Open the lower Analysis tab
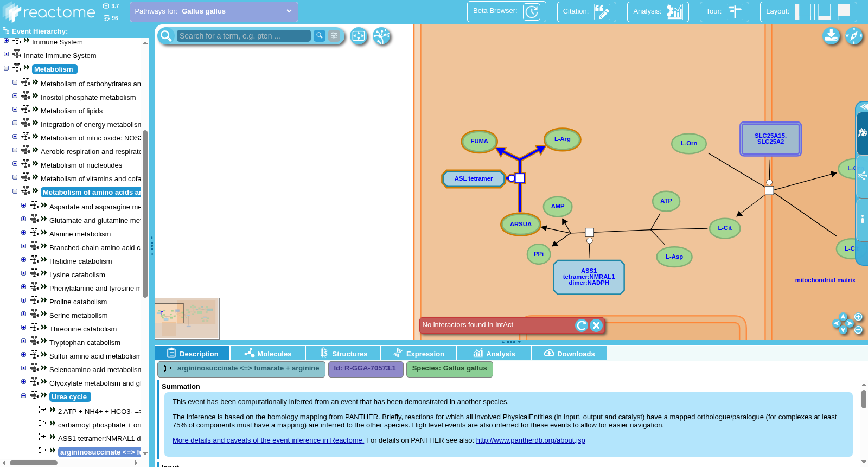Image resolution: width=868 pixels, height=467 pixels. (494, 353)
